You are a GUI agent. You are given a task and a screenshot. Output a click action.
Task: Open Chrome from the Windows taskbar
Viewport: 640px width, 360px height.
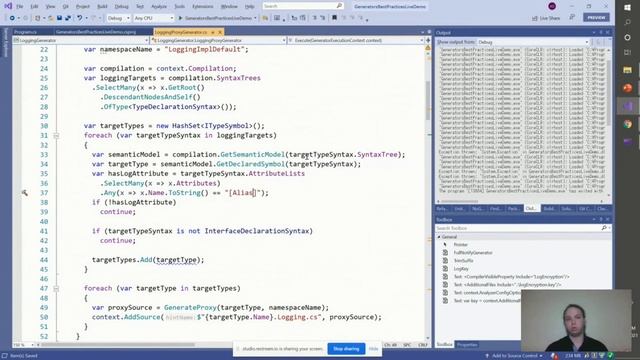tap(627, 124)
